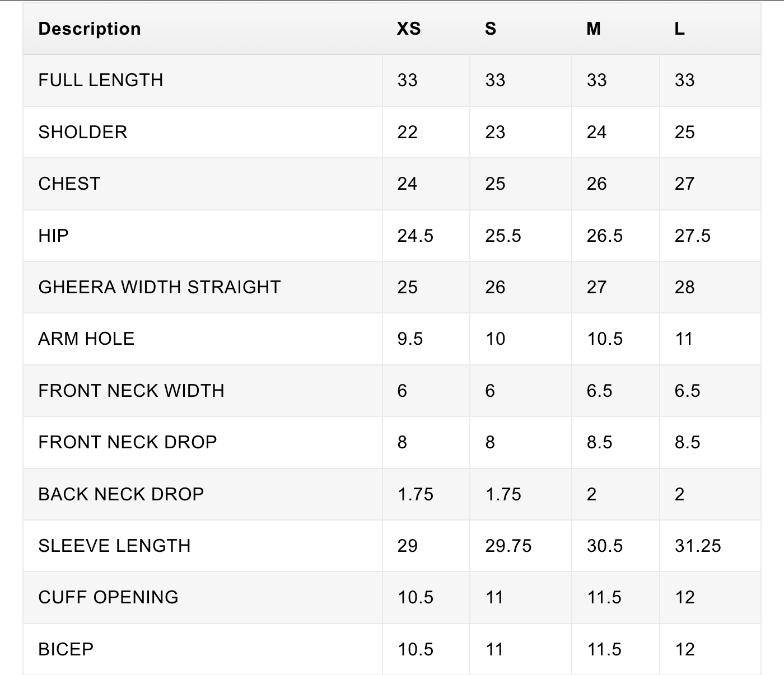
Task: Click the FULL LENGTH row label
Action: point(101,80)
